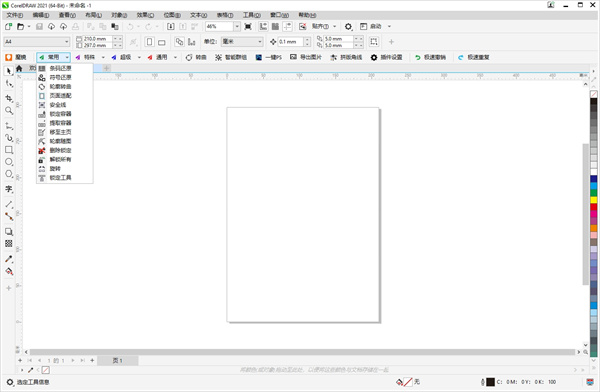The image size is (600, 392).
Task: Click the nudge distance field 0.1 mm
Action: point(290,42)
